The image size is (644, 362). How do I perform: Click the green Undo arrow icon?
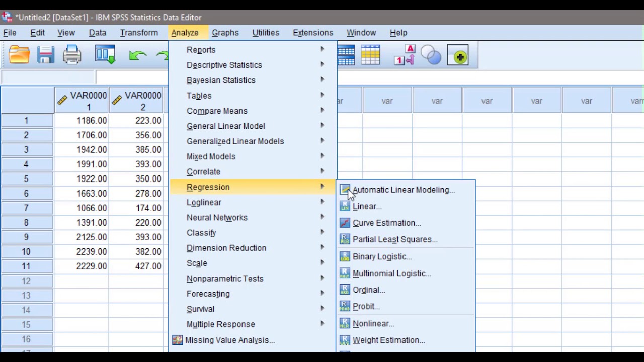[137, 55]
